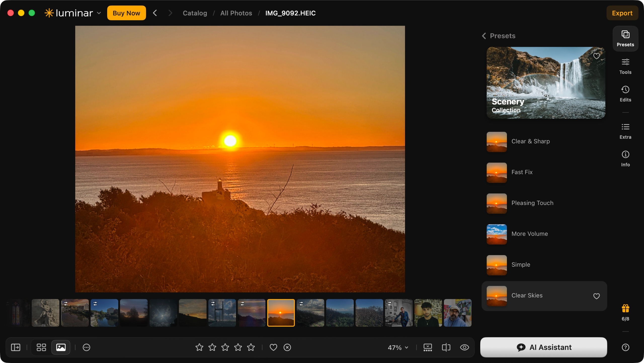Open the Edits history panel

click(625, 94)
